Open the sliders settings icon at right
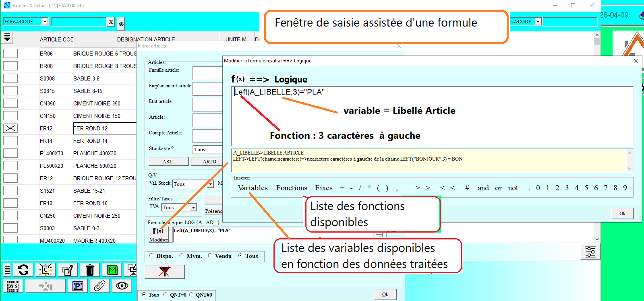 pos(590,252)
